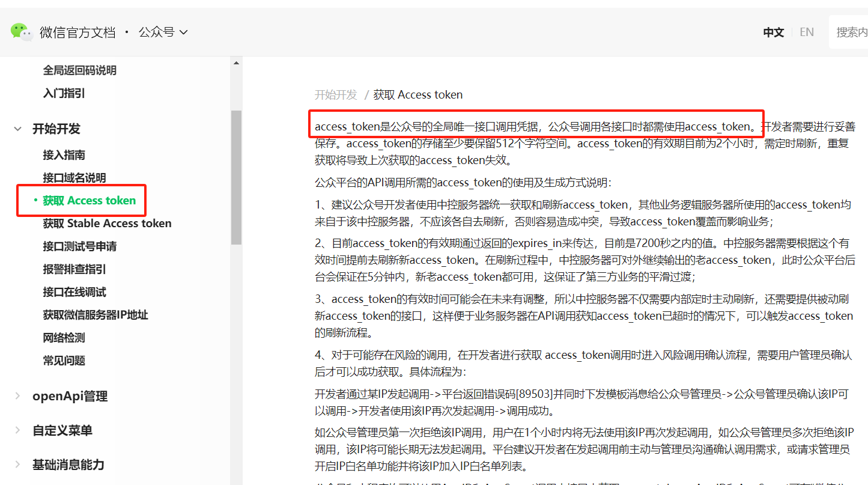Open 全局返回码说明 in the sidebar
The height and width of the screenshot is (485, 868).
pyautogui.click(x=80, y=70)
